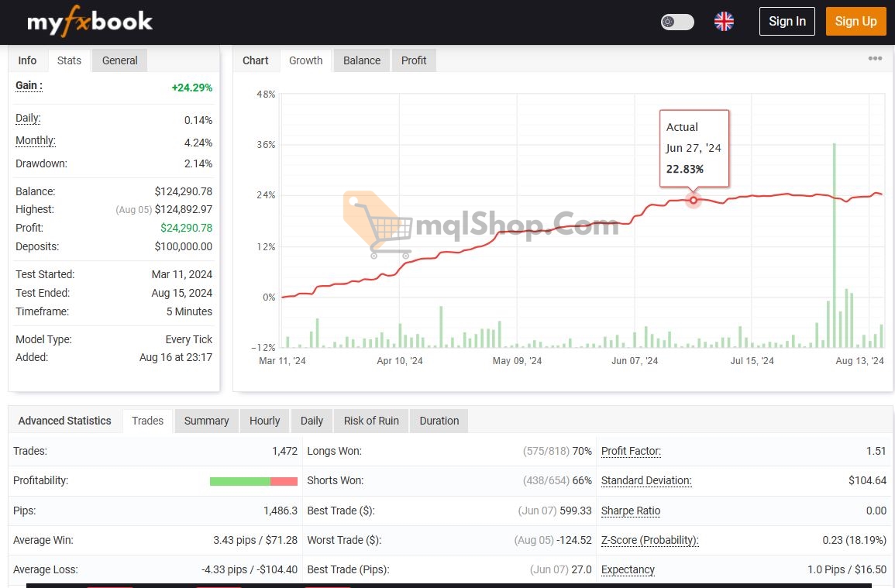
Task: Open the Duration tab
Action: coord(439,421)
